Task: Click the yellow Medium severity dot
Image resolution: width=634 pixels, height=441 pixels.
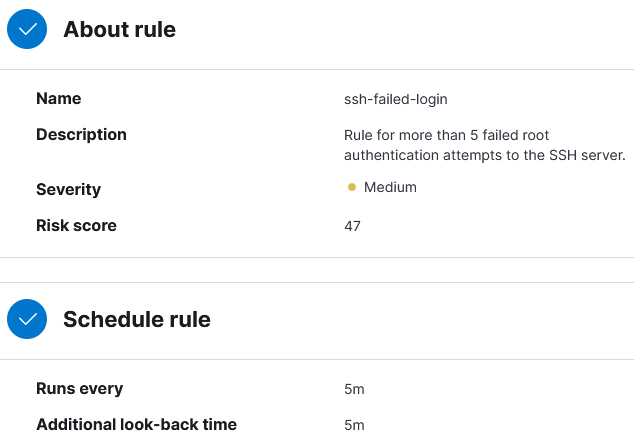Action: [x=352, y=187]
